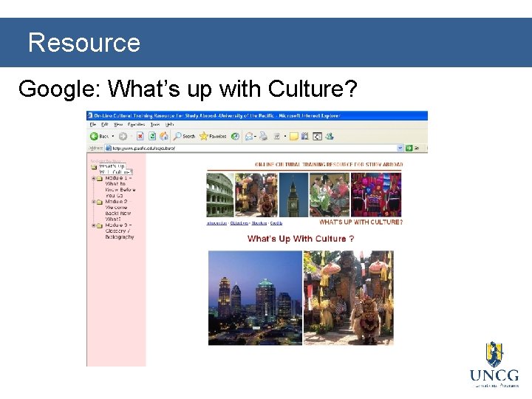This screenshot has width=532, height=399.
Task: Click the third link under banner photos
Action: click(259, 223)
